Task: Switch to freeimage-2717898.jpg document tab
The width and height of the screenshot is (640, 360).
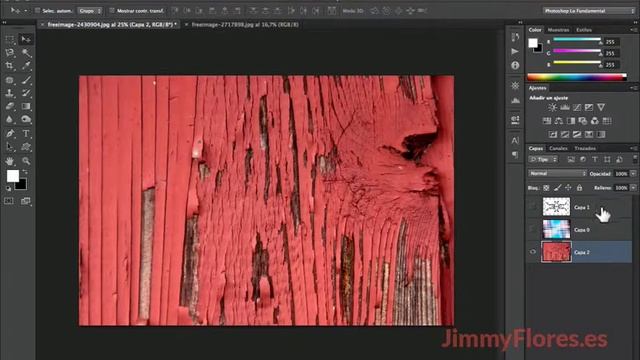Action: (x=245, y=24)
